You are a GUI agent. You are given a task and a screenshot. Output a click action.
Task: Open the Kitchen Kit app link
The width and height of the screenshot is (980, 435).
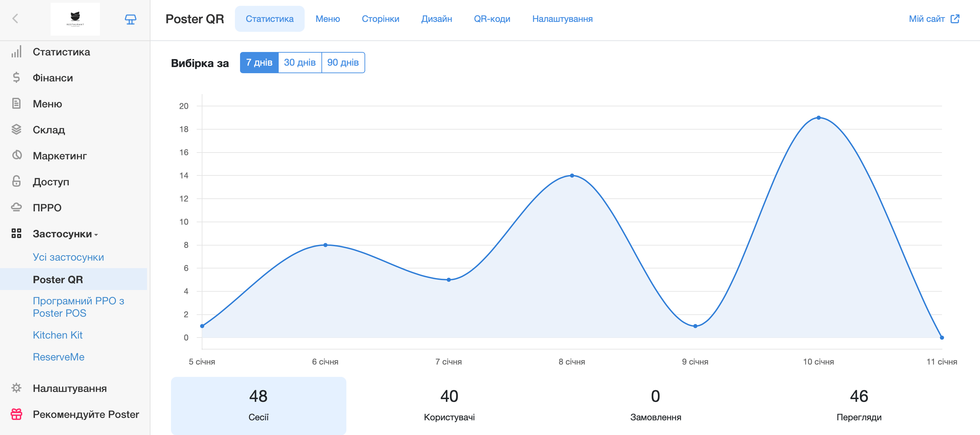pos(57,335)
